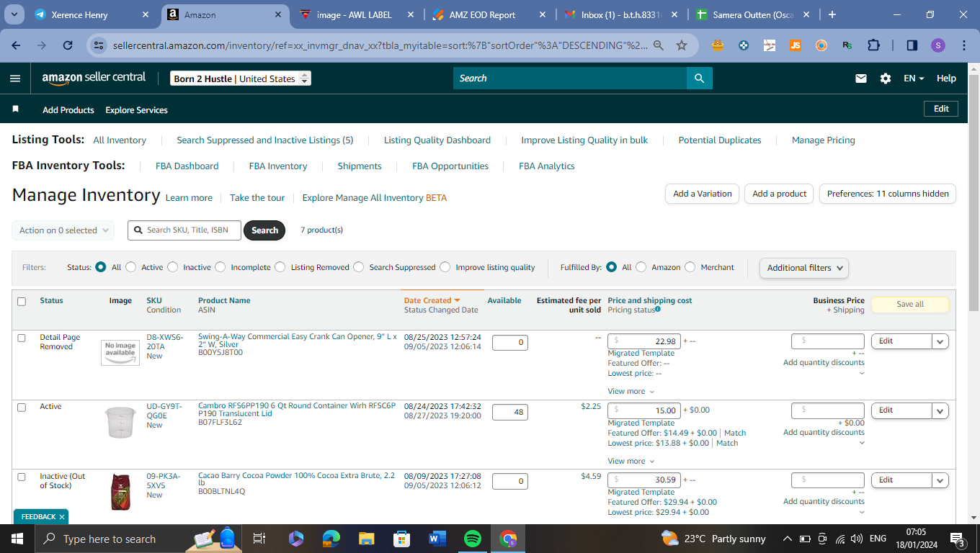Open the Explore Services menu item
The width and height of the screenshot is (980, 553).
(136, 110)
